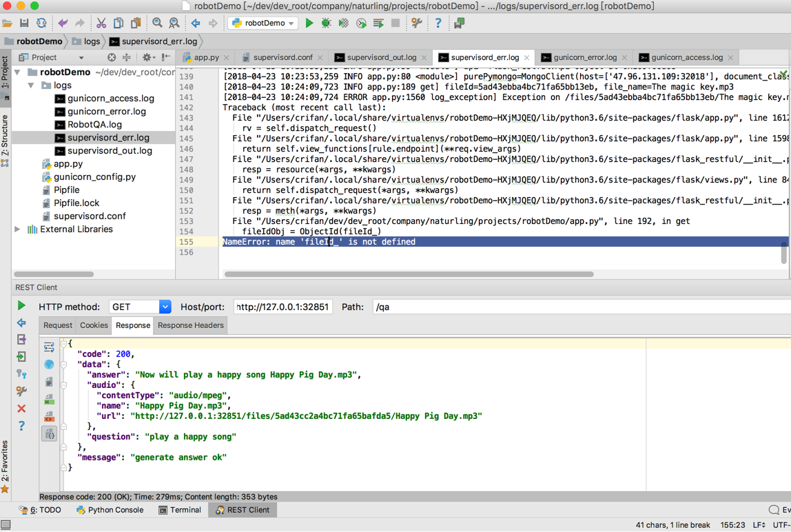Image resolution: width=791 pixels, height=532 pixels.
Task: Switch to the app.py editor tab
Action: [206, 57]
